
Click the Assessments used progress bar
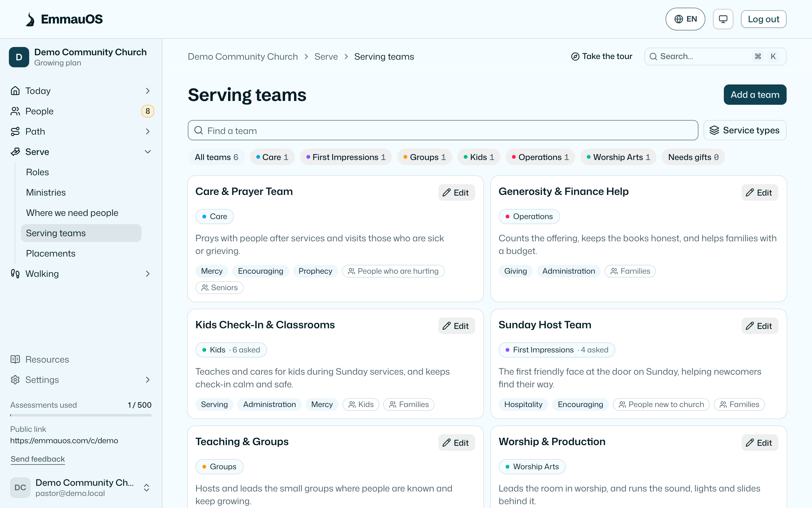(81, 415)
